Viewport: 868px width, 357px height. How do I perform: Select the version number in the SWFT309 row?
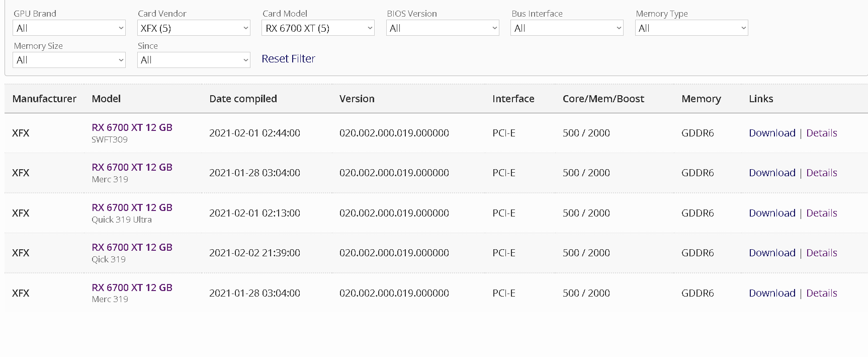pyautogui.click(x=394, y=133)
